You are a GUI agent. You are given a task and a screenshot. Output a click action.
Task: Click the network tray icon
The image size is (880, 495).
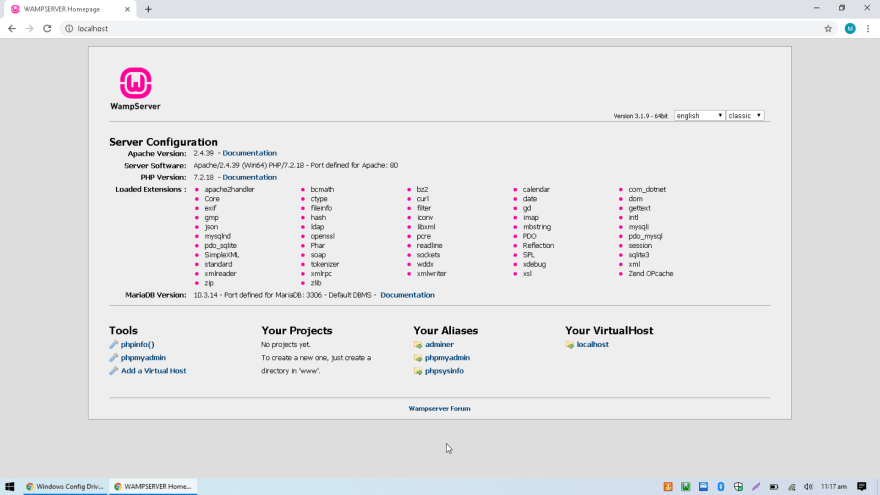click(x=791, y=487)
